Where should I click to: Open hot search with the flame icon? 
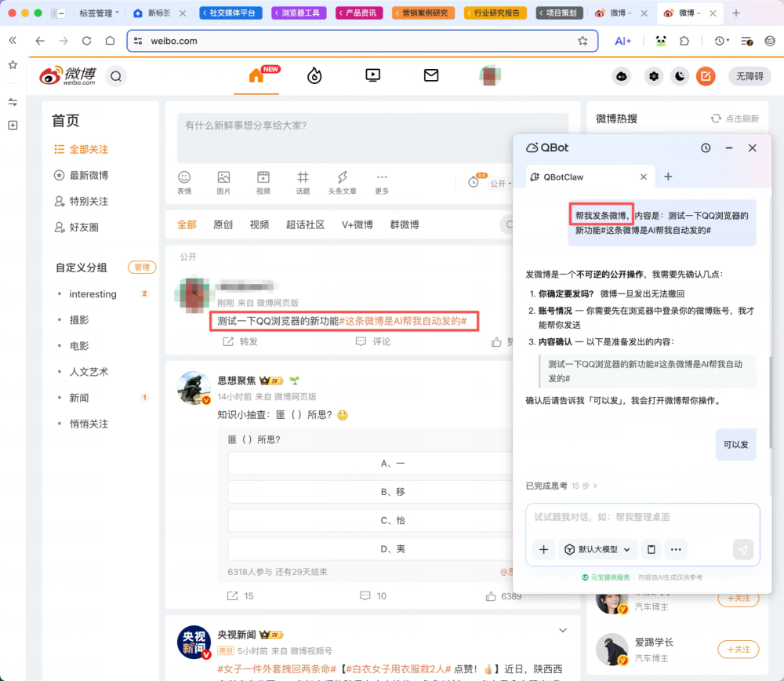point(314,75)
